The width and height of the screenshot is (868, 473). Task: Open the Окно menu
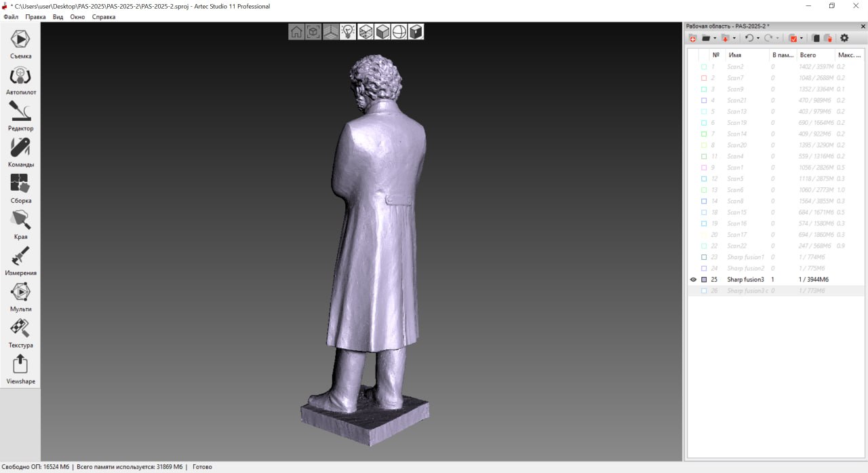78,17
